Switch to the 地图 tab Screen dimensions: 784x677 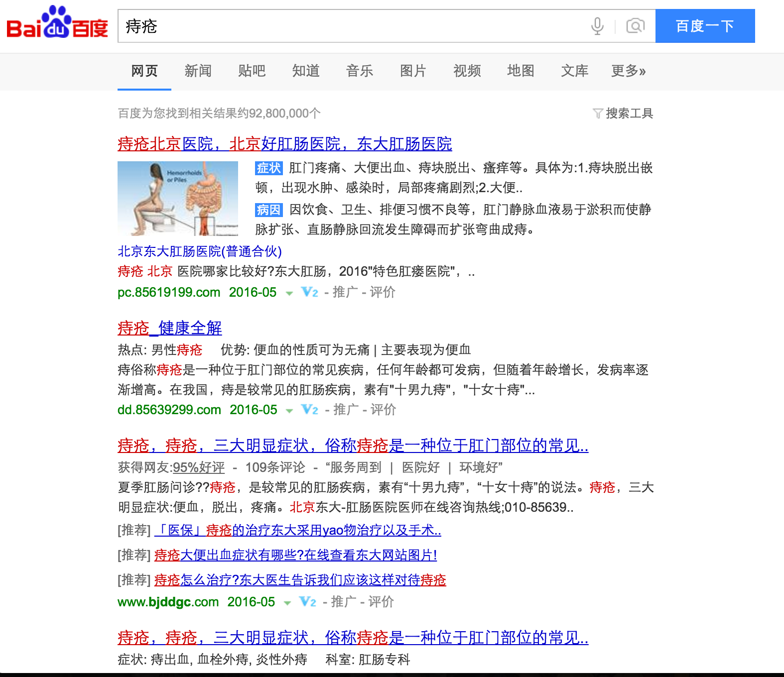coord(521,71)
